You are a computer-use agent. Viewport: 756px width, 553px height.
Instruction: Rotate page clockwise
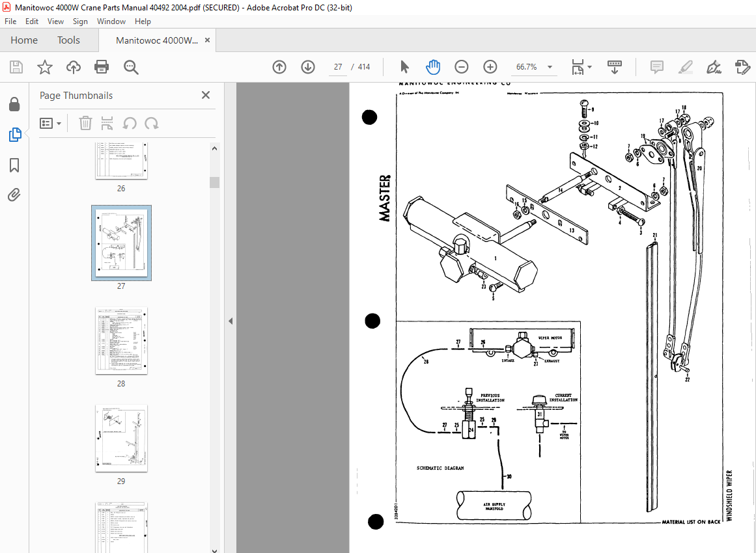click(152, 124)
